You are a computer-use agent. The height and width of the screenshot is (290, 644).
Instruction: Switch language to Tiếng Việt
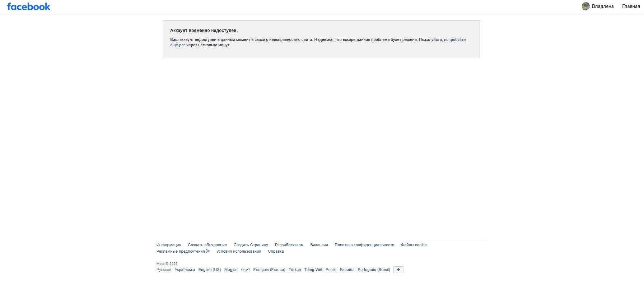313,270
